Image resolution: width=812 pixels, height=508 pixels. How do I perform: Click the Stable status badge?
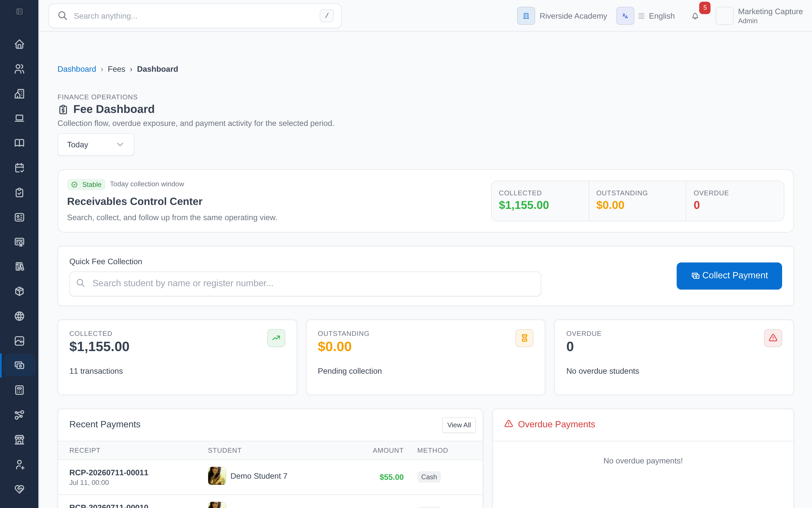pos(86,185)
